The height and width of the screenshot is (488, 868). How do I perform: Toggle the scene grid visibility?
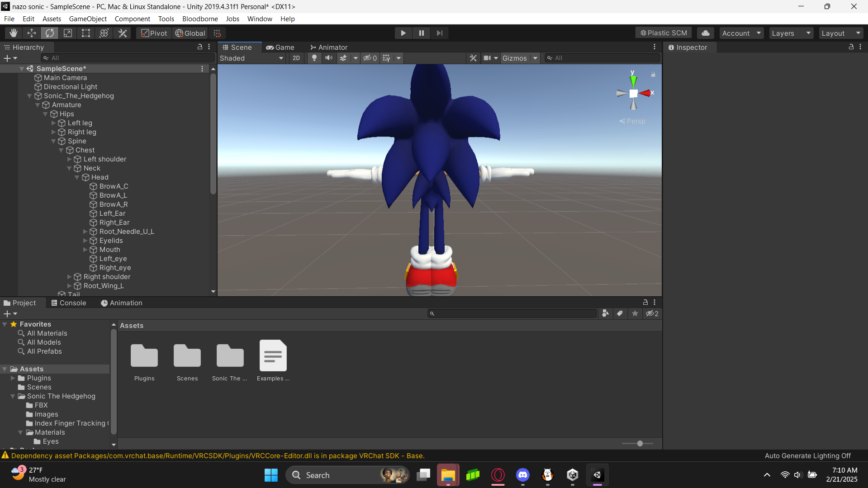[x=386, y=58]
